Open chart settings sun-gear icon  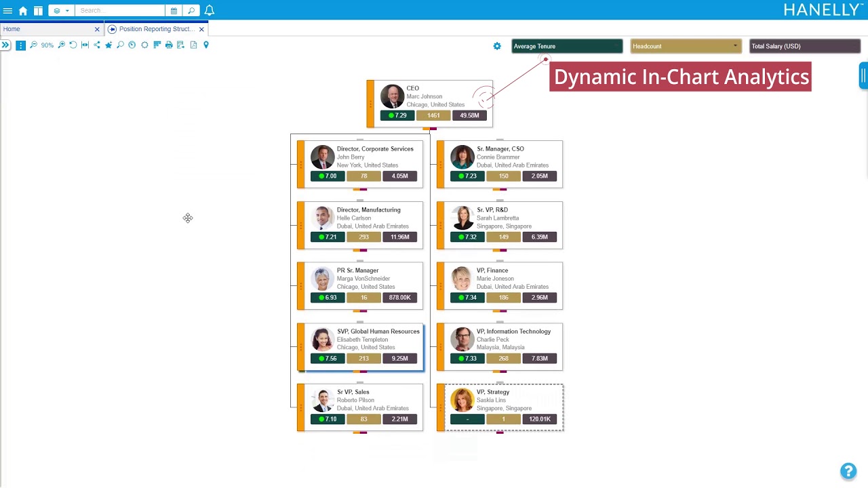coord(144,45)
